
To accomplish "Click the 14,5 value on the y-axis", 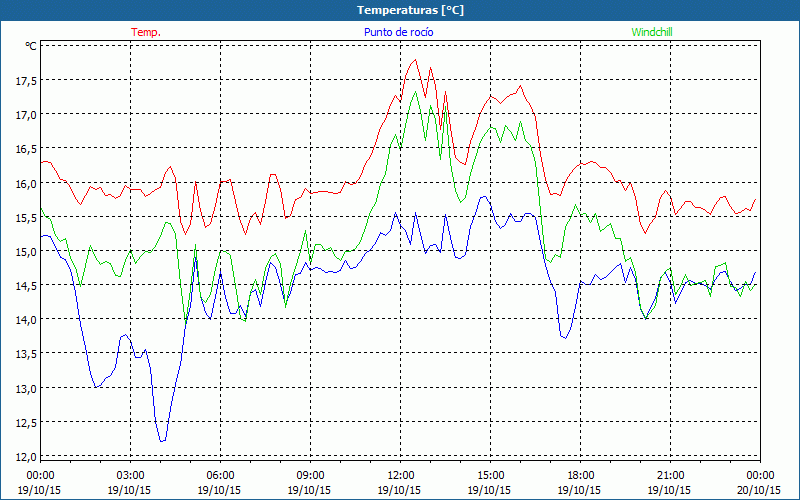I will tap(26, 286).
